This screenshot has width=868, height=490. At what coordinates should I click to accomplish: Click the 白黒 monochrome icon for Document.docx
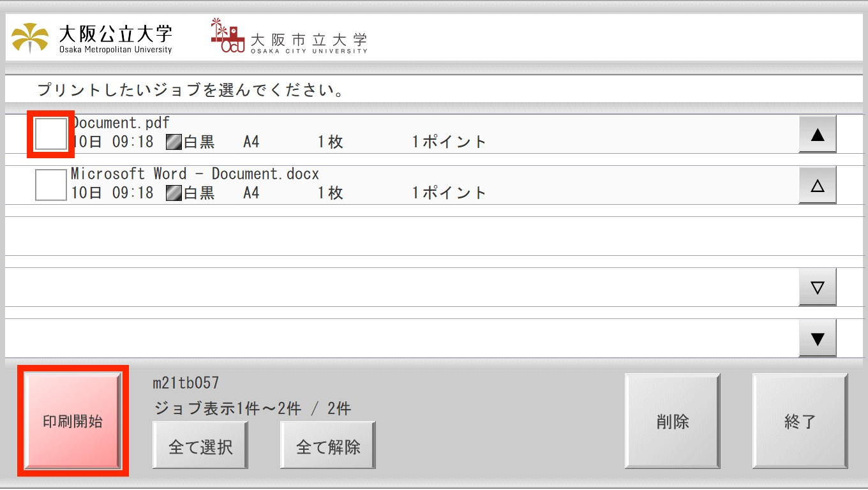click(174, 193)
